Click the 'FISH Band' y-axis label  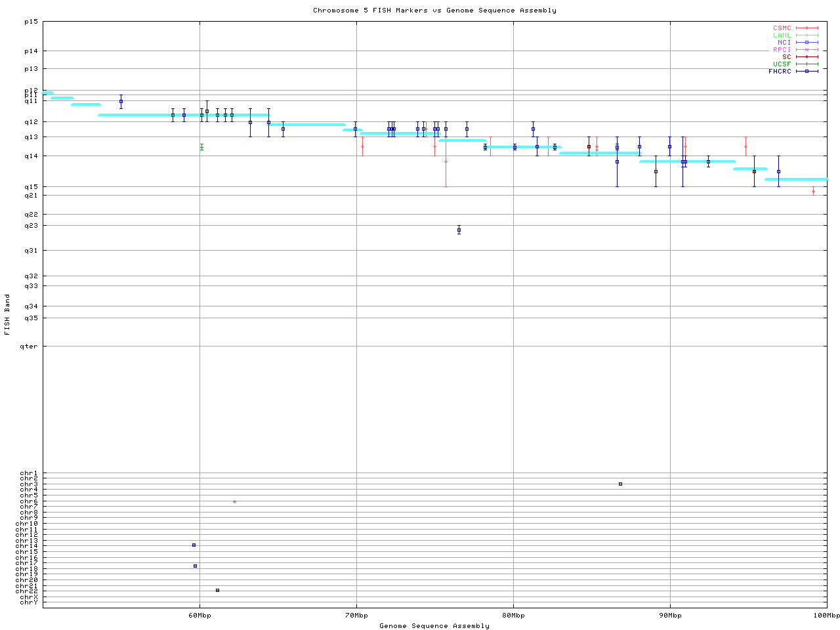point(7,314)
